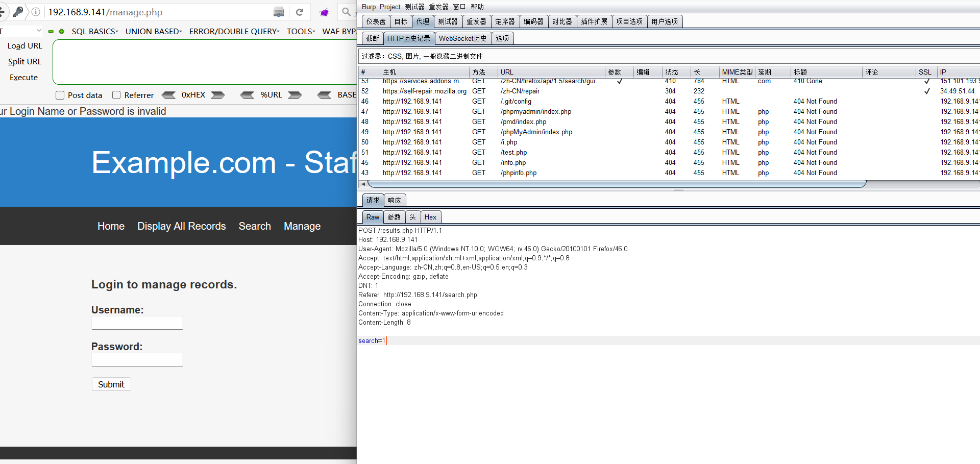The image size is (980, 464).
Task: Click the 0xHEX decode left arrow
Action: click(169, 95)
